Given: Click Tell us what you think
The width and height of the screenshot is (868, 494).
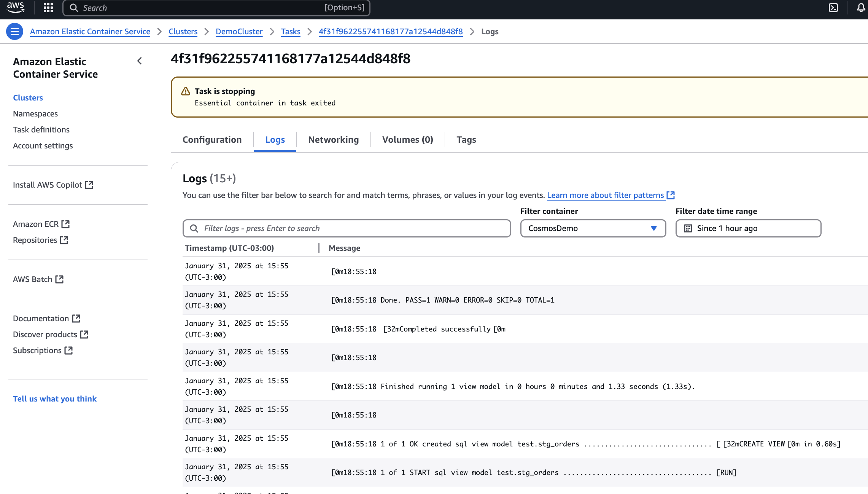Looking at the screenshot, I should point(55,399).
